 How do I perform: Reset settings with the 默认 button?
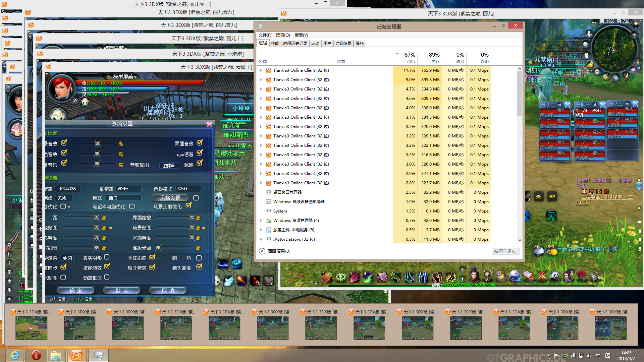(121, 291)
